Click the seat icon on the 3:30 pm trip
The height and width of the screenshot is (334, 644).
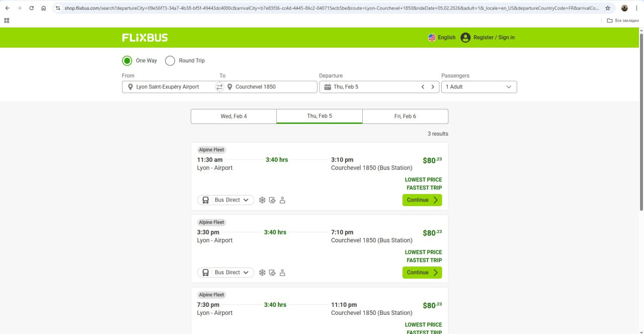(282, 273)
